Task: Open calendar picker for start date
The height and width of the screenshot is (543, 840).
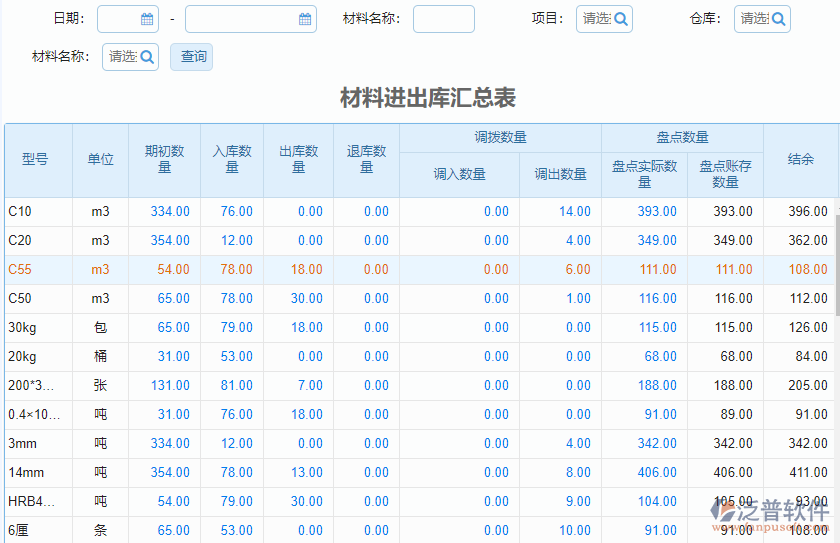Action: click(x=147, y=19)
